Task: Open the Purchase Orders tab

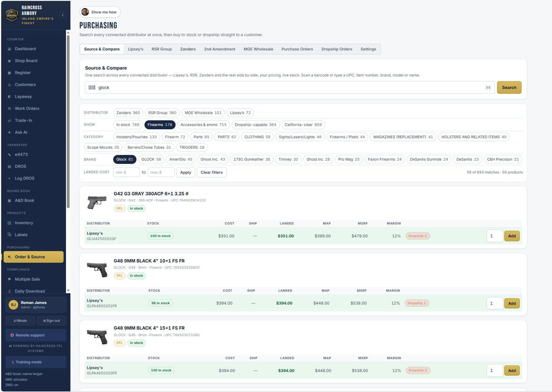Action: tap(297, 49)
